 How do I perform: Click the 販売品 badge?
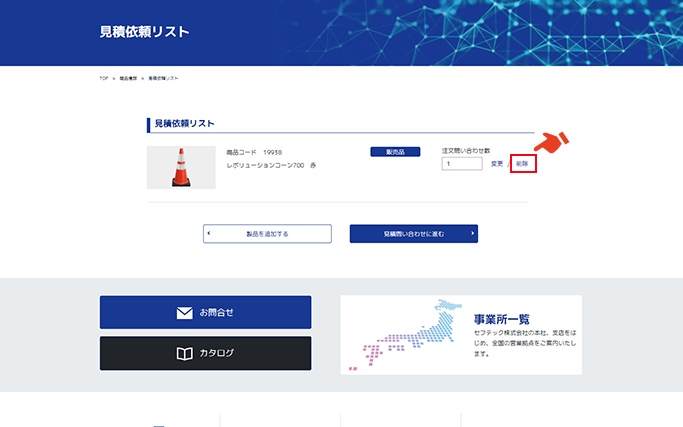[388, 151]
